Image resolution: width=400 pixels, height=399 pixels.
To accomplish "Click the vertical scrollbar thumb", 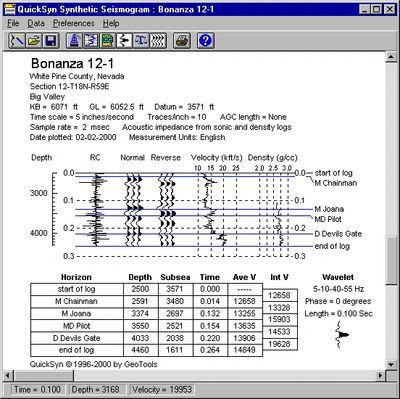I will tap(391, 260).
